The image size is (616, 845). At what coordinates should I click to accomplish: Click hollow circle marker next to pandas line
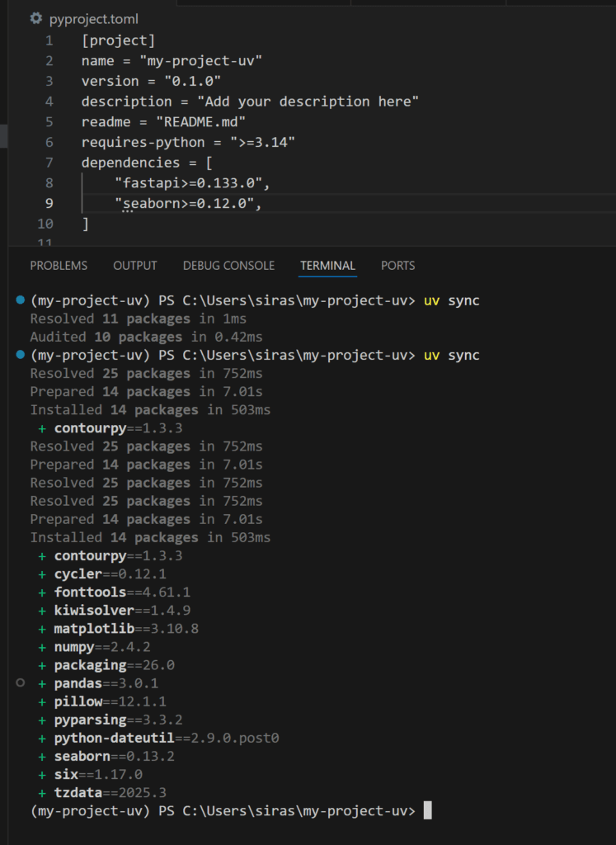21,683
